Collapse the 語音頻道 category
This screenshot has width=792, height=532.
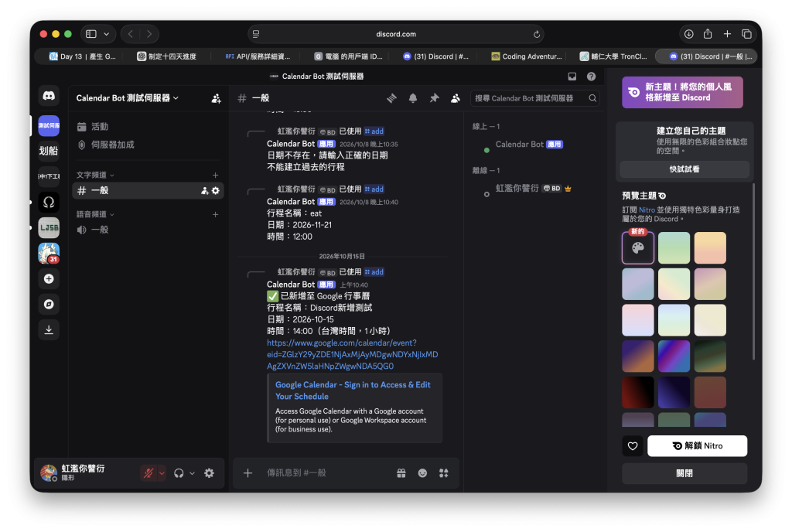click(x=95, y=214)
